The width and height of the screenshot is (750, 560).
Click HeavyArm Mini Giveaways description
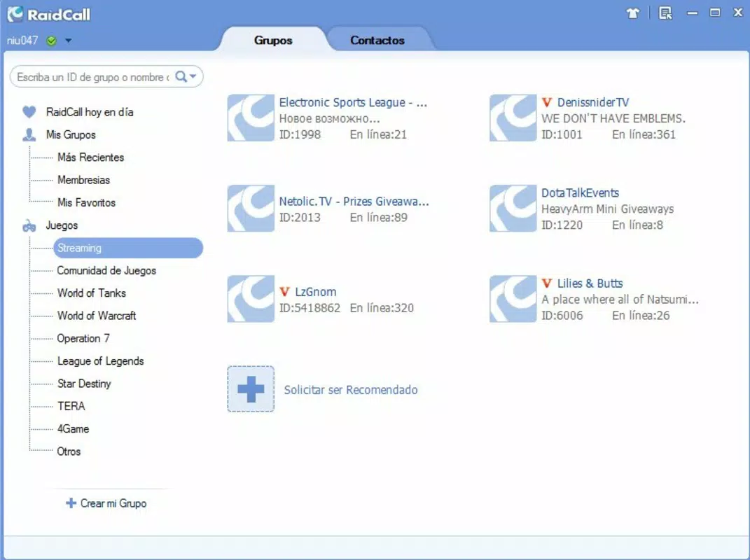[607, 209]
